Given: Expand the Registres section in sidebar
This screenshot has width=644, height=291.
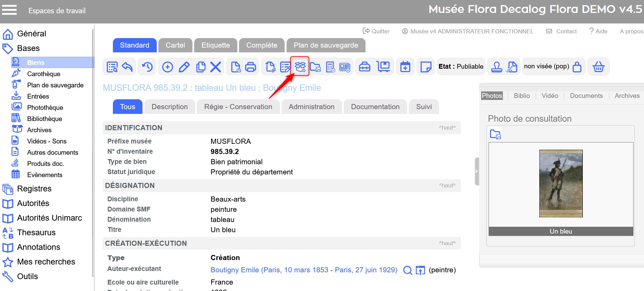Looking at the screenshot, I should pos(34,189).
